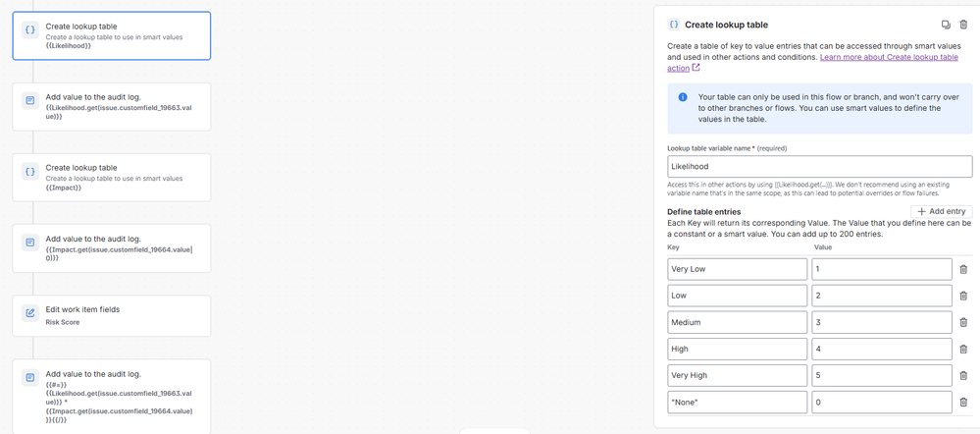Click the braces icon on the Impact lookup table card
Screen dimensions: 980x434
click(x=29, y=171)
